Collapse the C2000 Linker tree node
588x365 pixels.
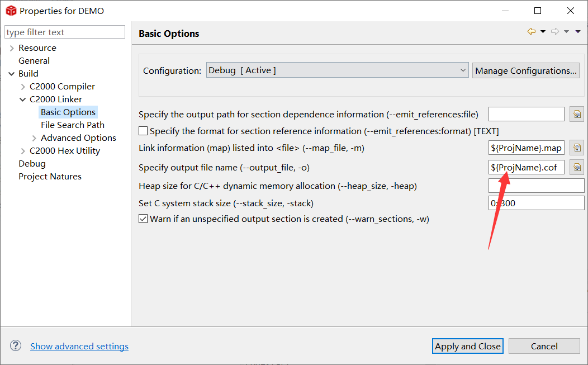pos(23,99)
